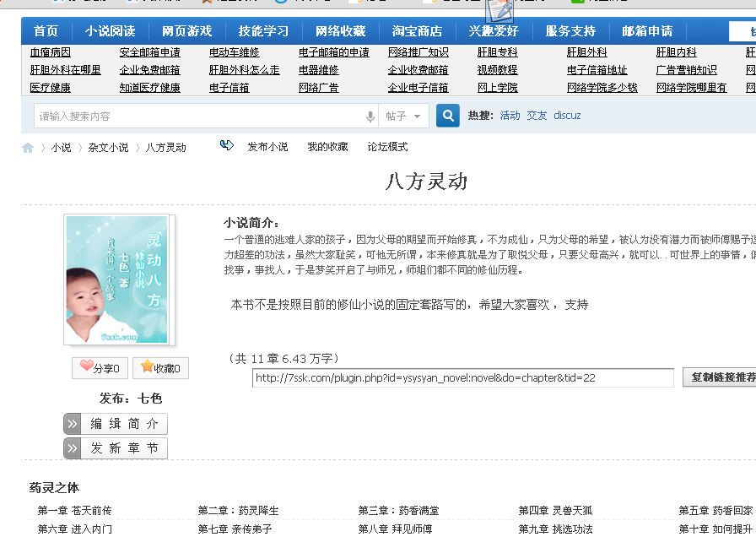The width and height of the screenshot is (756, 537).
Task: Open 邮箱申请 in the navigation bar
Action: pyautogui.click(x=647, y=31)
